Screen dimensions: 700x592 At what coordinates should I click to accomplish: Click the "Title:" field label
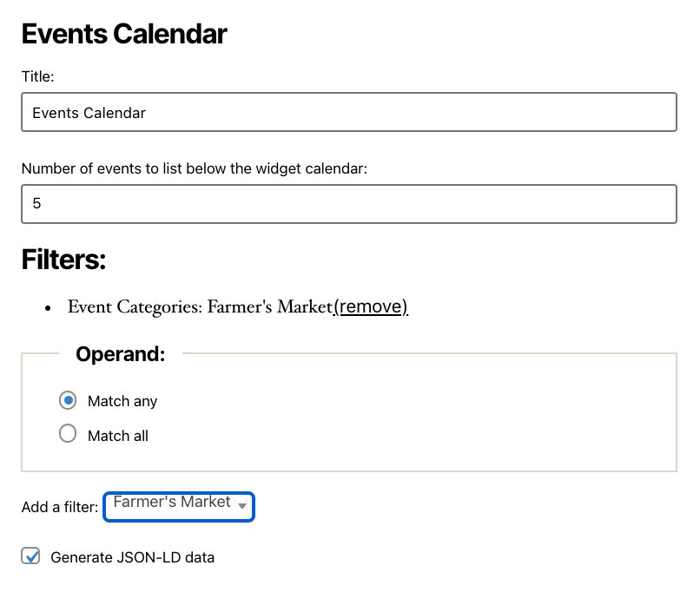click(x=38, y=76)
